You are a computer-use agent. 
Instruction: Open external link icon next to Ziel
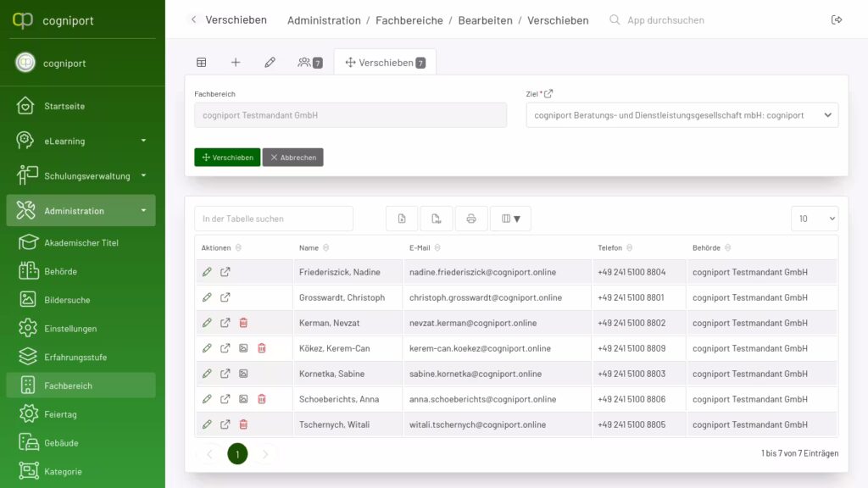(x=548, y=94)
